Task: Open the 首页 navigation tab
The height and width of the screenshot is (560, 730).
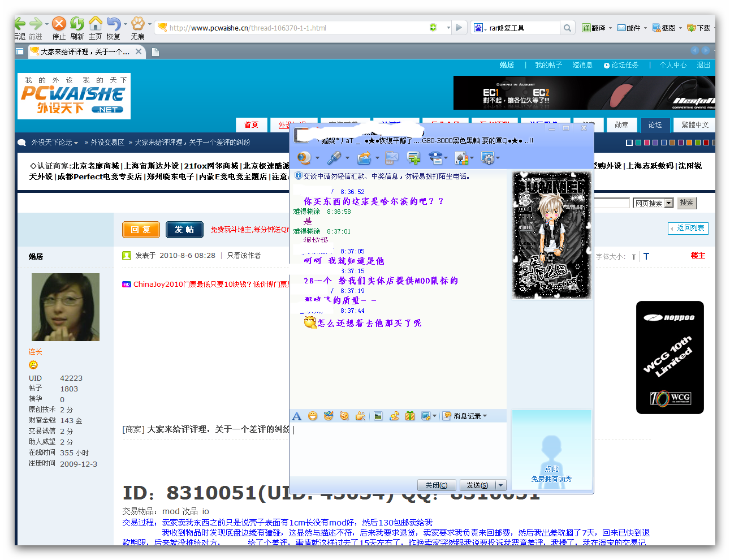Action: click(x=251, y=125)
